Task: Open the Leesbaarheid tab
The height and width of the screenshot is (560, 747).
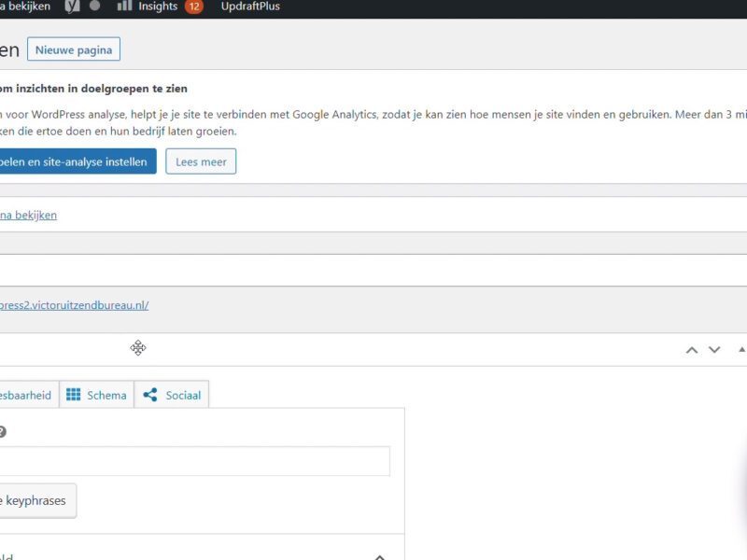Action: click(26, 395)
